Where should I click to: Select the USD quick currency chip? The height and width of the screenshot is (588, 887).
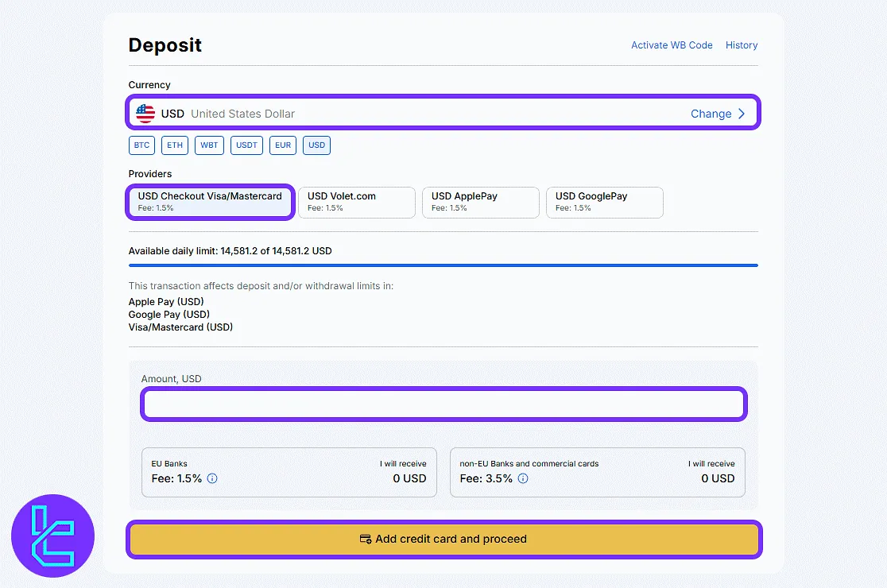[x=317, y=145]
